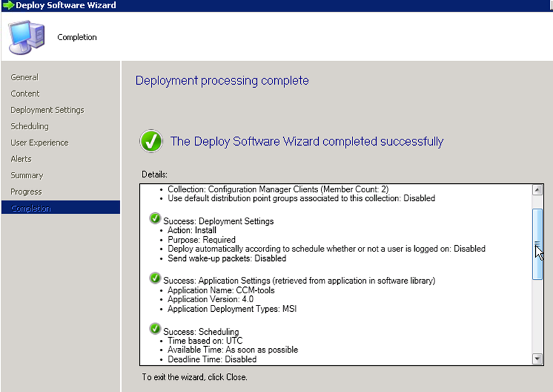This screenshot has height=392, width=553.
Task: Select the Progress wizard page
Action: point(26,192)
